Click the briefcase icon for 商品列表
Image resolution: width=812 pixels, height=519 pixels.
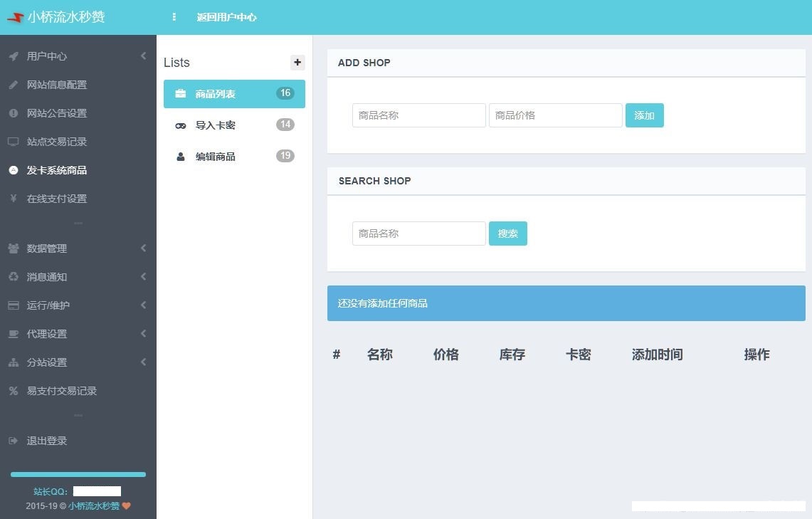(x=181, y=94)
